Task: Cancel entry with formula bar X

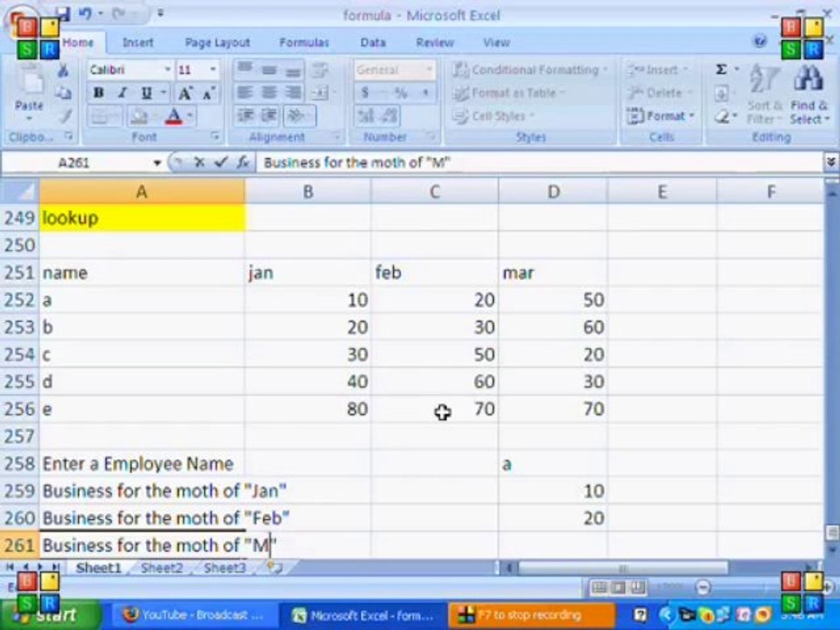Action: click(199, 163)
